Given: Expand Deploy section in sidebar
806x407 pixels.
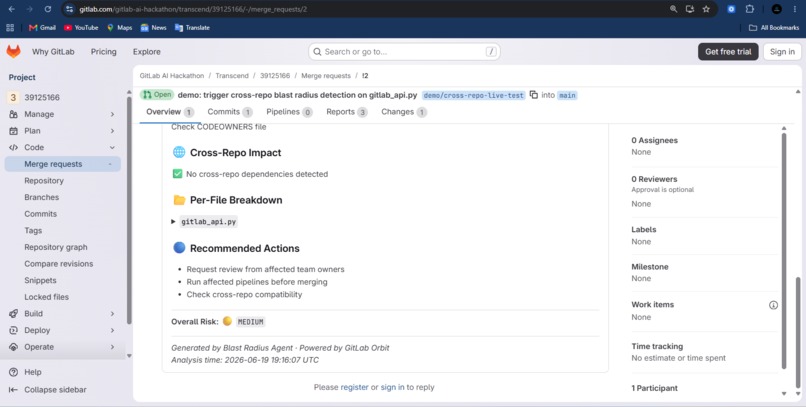Looking at the screenshot, I should click(x=112, y=330).
